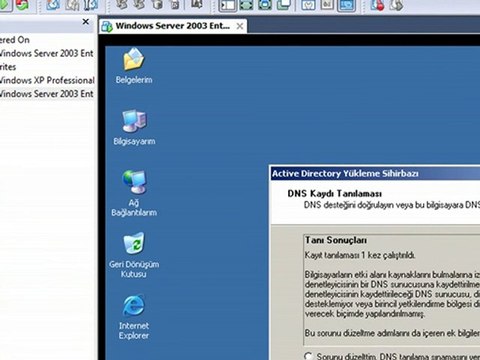480x360 pixels.
Task: Click the Favorites group in the sidebar
Action: coord(8,67)
